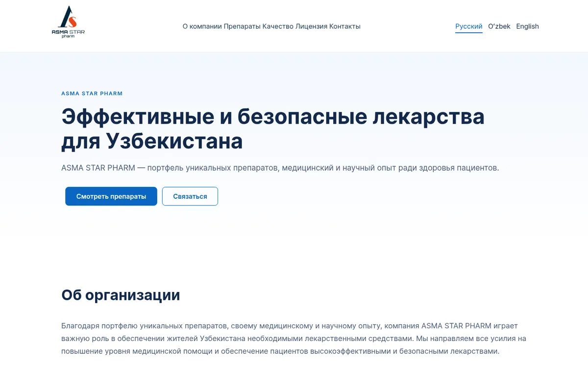Open the Контакты menu link
This screenshot has height=368, width=588.
point(345,26)
